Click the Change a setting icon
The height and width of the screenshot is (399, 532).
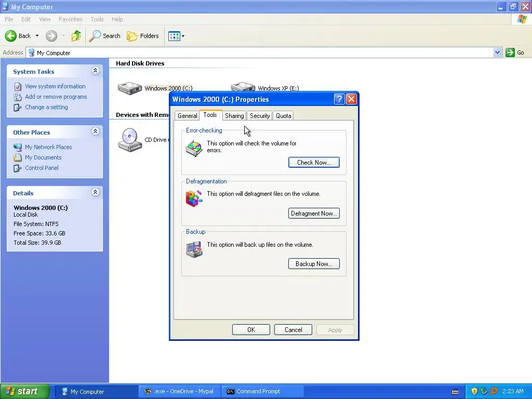click(18, 108)
